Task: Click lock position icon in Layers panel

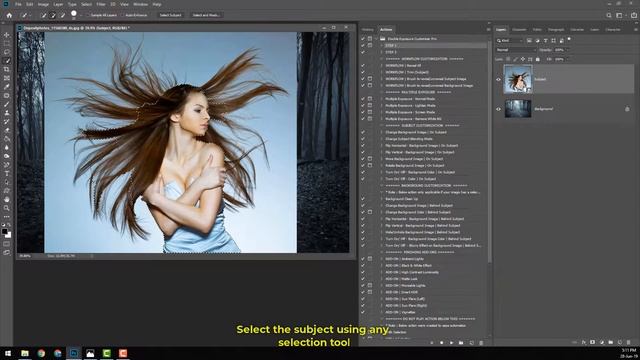Action: 523,59
